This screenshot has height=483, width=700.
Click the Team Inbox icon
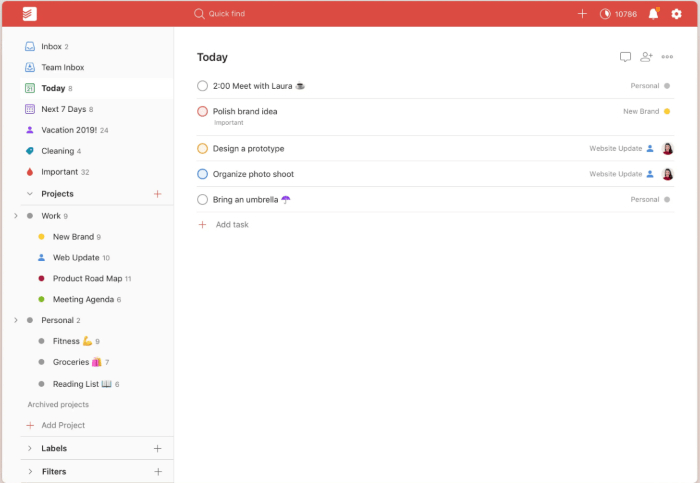(x=30, y=67)
